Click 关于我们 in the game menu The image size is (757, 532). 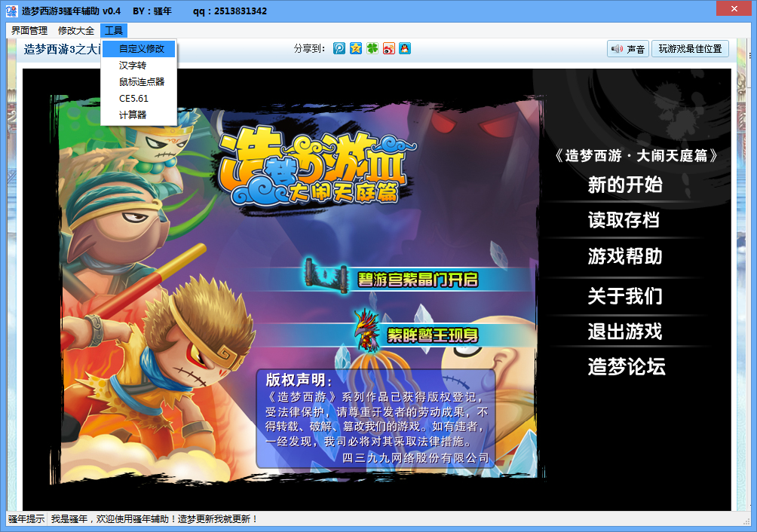(x=625, y=295)
